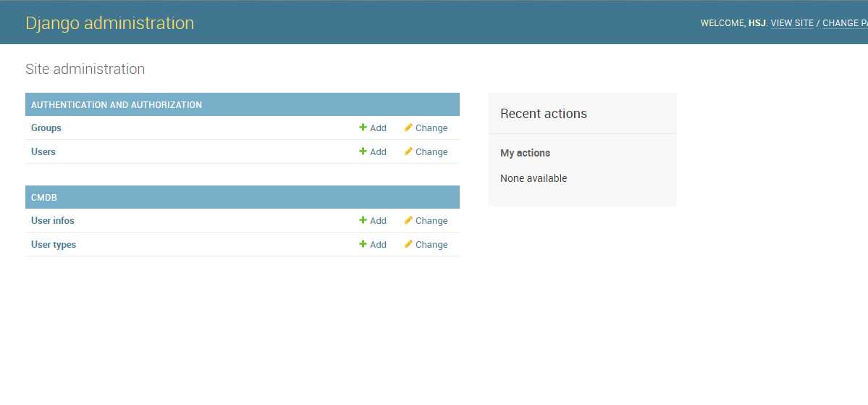
Task: Open the User types model link
Action: (54, 244)
